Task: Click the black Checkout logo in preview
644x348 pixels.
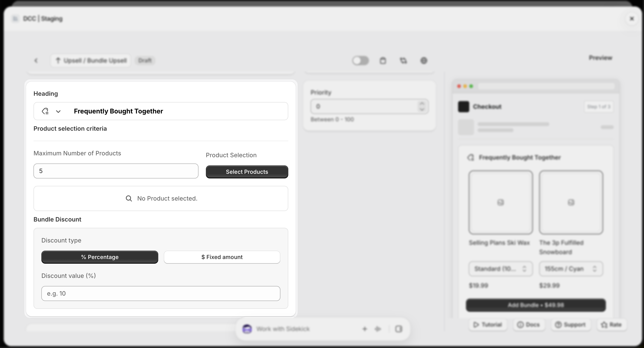Action: [x=463, y=107]
